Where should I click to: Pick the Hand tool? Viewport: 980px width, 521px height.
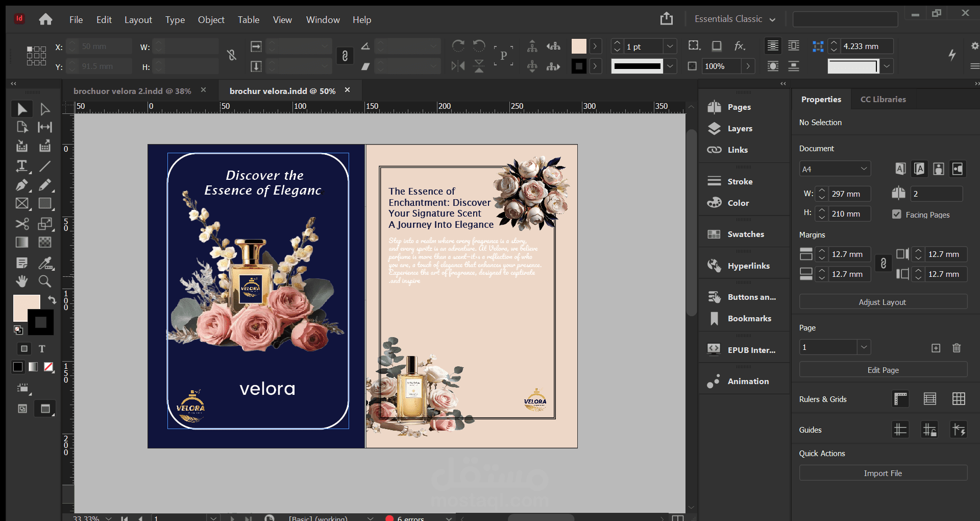coord(21,281)
